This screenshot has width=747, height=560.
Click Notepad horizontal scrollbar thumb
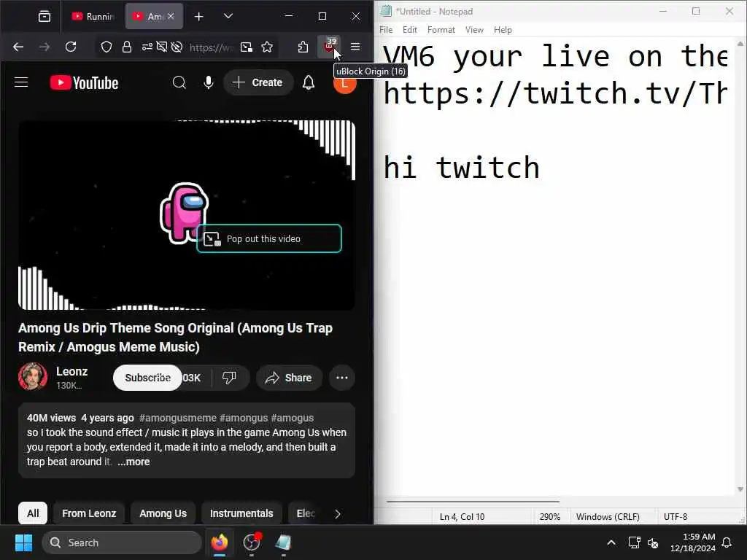[473, 502]
